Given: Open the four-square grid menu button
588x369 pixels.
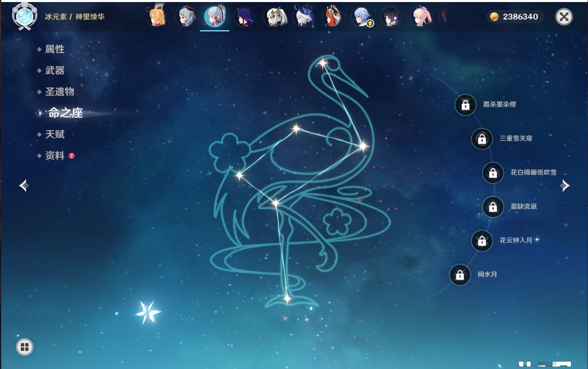Looking at the screenshot, I should (24, 347).
